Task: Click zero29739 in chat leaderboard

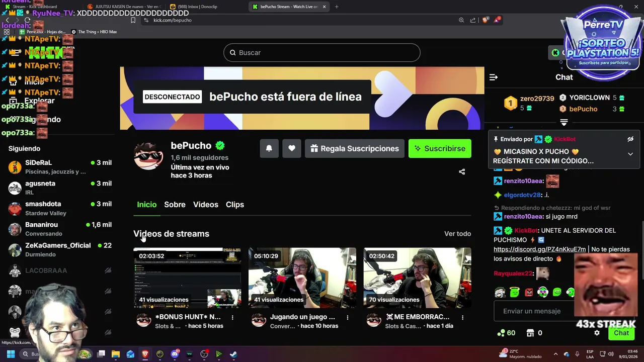Action: point(537,99)
